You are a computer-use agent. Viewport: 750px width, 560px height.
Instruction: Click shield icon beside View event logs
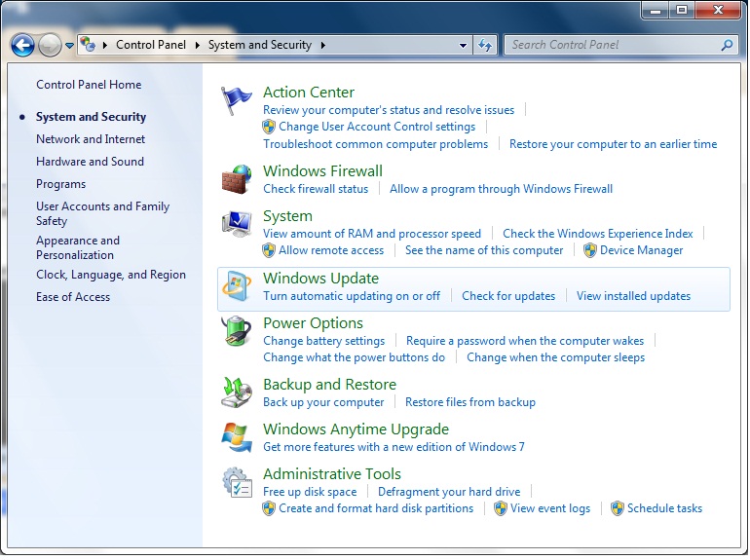501,508
